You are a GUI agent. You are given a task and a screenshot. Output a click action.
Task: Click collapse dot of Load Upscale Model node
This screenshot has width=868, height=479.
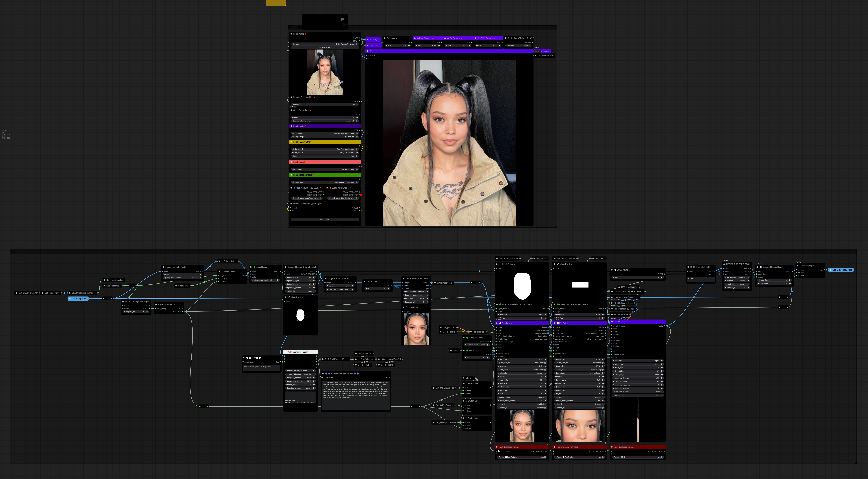pos(291,175)
